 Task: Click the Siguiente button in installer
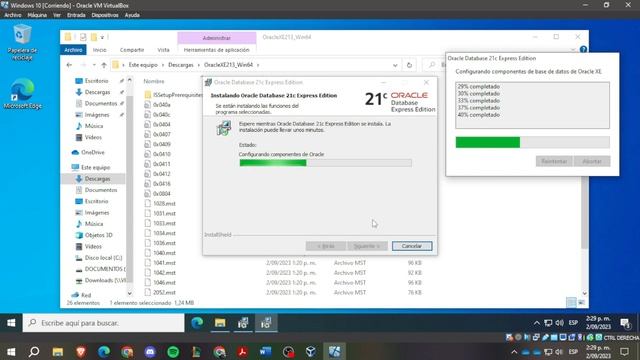point(367,246)
